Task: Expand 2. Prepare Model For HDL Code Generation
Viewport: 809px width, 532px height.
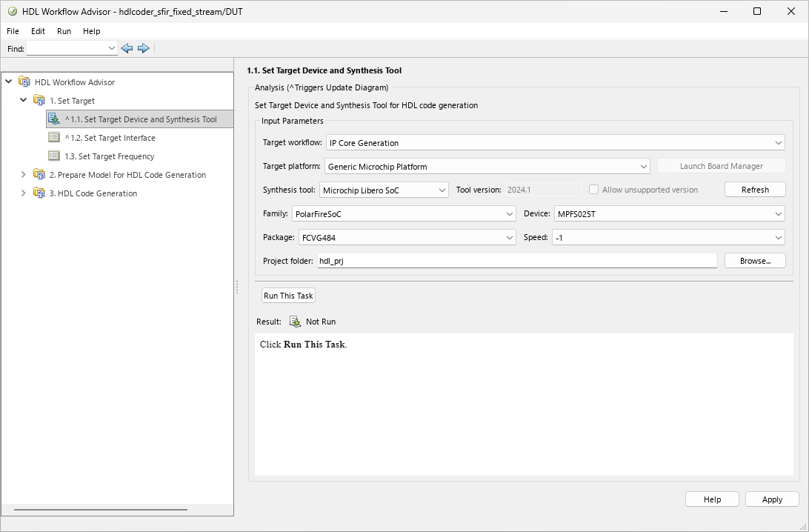Action: click(x=23, y=175)
